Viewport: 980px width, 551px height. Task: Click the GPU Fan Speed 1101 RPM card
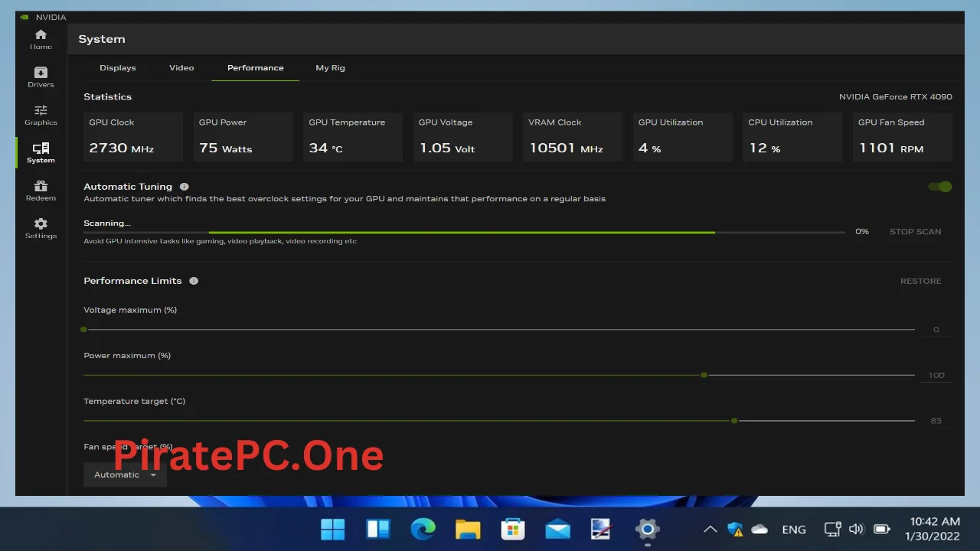click(x=903, y=137)
